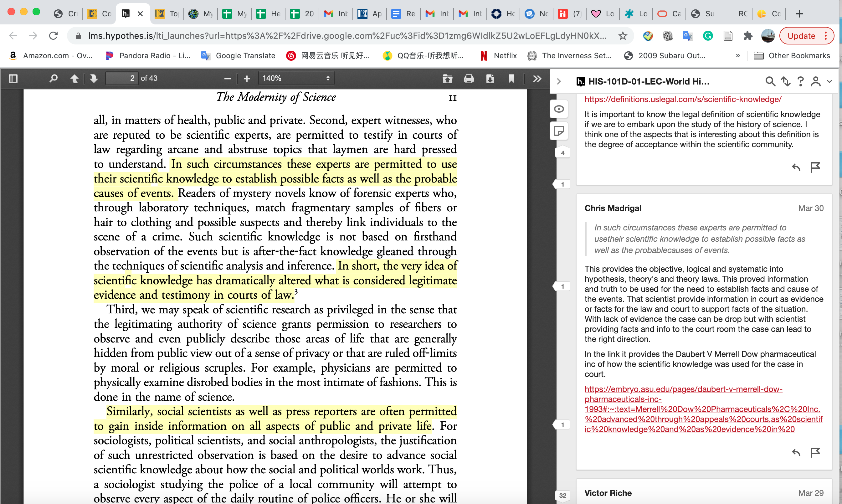842x504 pixels.
Task: Click the page number input field
Action: [x=121, y=79]
